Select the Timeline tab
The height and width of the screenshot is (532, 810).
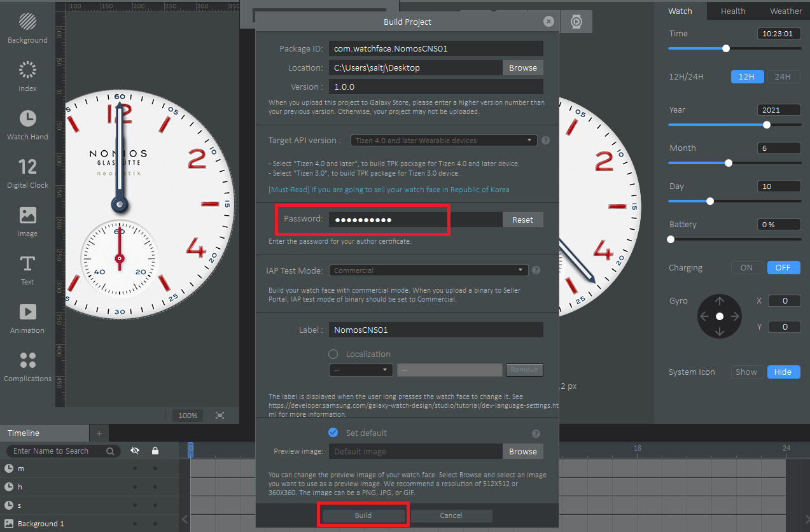[x=45, y=433]
